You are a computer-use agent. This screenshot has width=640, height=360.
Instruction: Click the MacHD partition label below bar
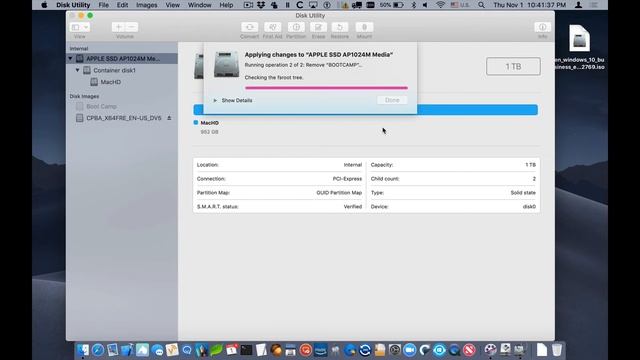pos(209,123)
